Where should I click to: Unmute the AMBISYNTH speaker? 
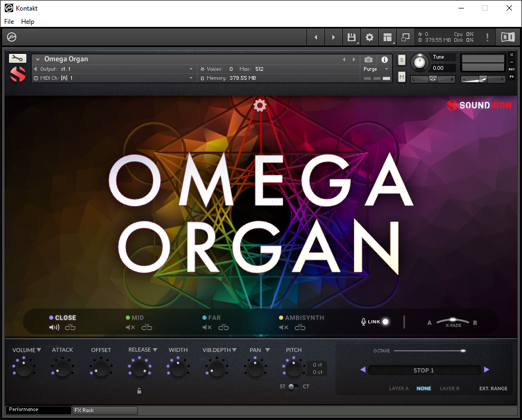pos(283,328)
